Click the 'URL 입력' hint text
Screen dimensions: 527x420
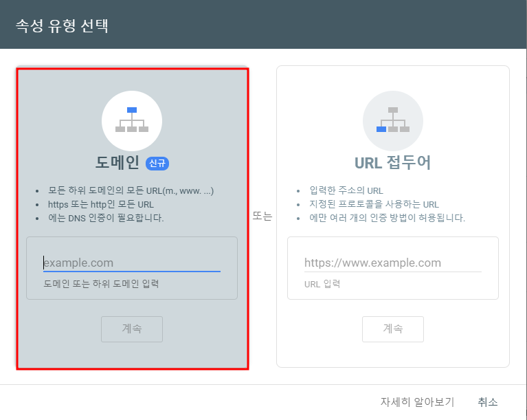pyautogui.click(x=322, y=284)
